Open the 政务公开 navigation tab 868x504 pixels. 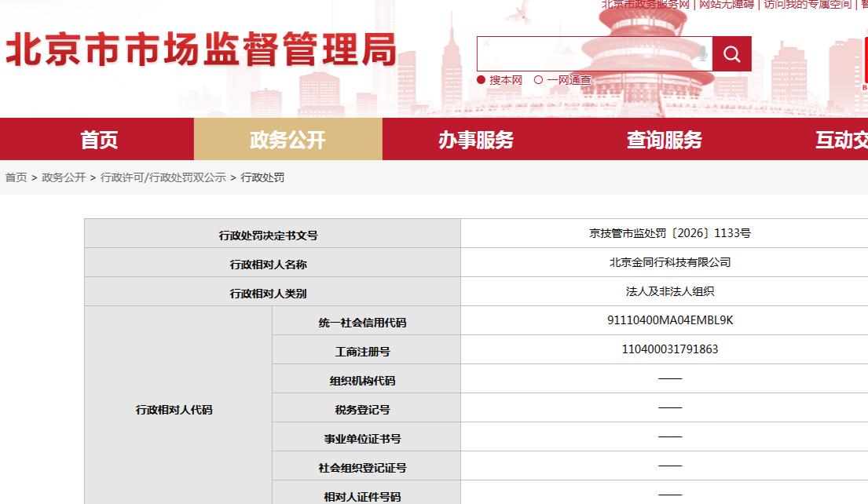[x=288, y=139]
